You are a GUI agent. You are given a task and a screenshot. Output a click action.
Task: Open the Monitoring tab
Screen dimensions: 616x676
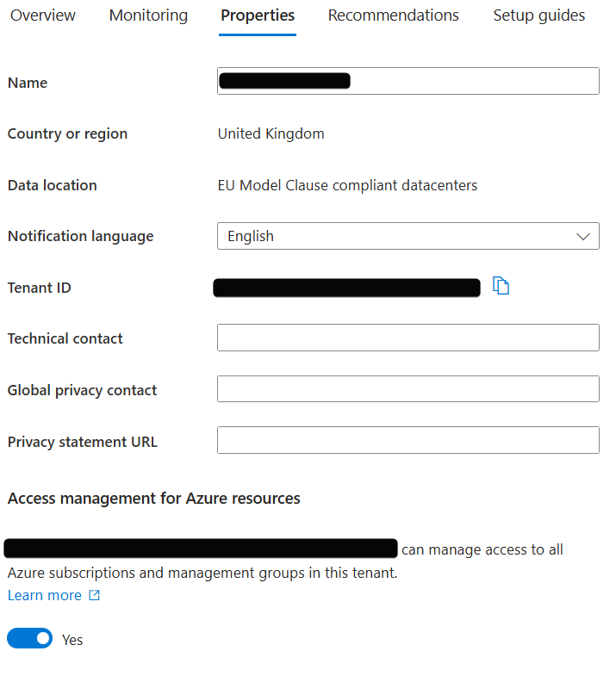tap(148, 16)
